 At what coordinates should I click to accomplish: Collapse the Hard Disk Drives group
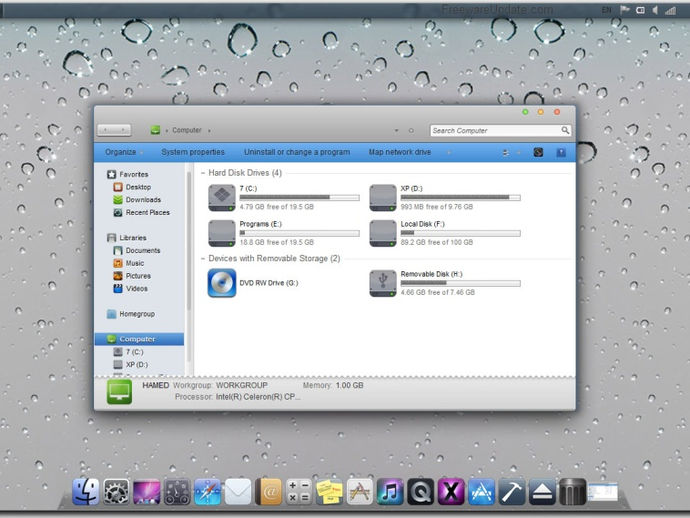coord(203,173)
